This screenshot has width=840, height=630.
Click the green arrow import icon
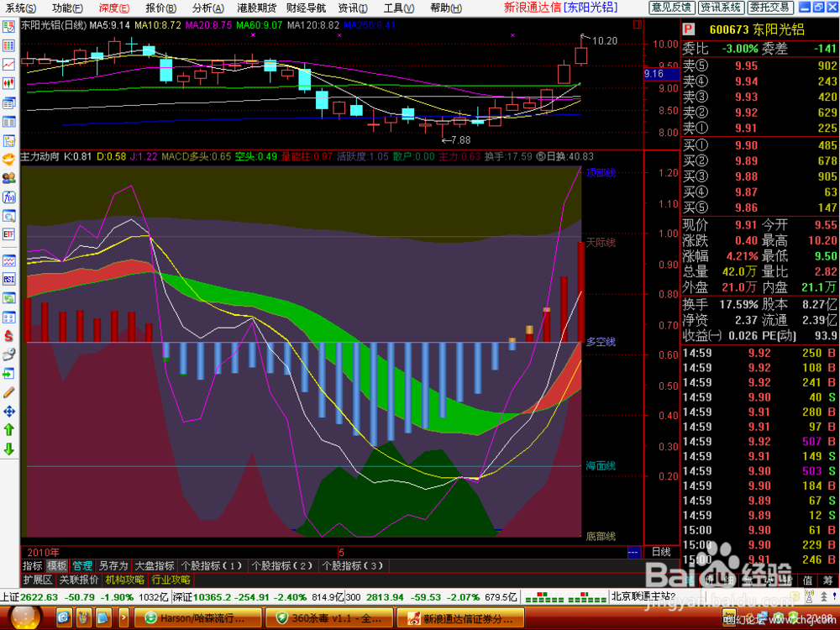tap(8, 374)
